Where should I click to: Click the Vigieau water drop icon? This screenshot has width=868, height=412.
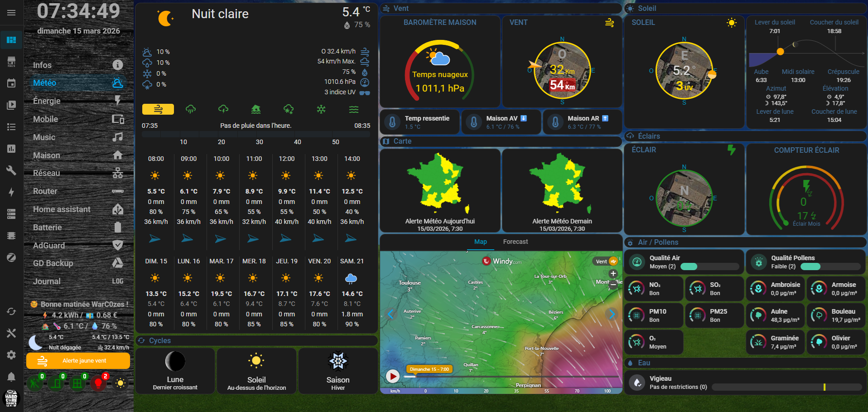[x=637, y=383]
